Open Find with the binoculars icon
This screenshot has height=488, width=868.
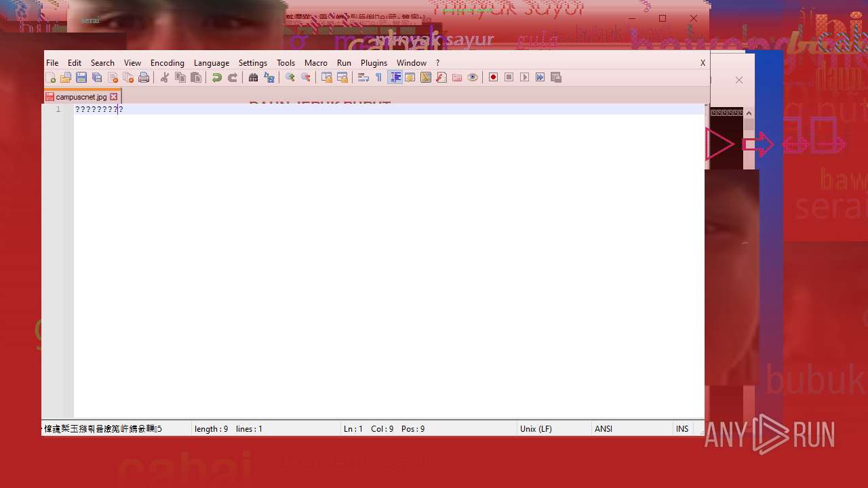[253, 77]
